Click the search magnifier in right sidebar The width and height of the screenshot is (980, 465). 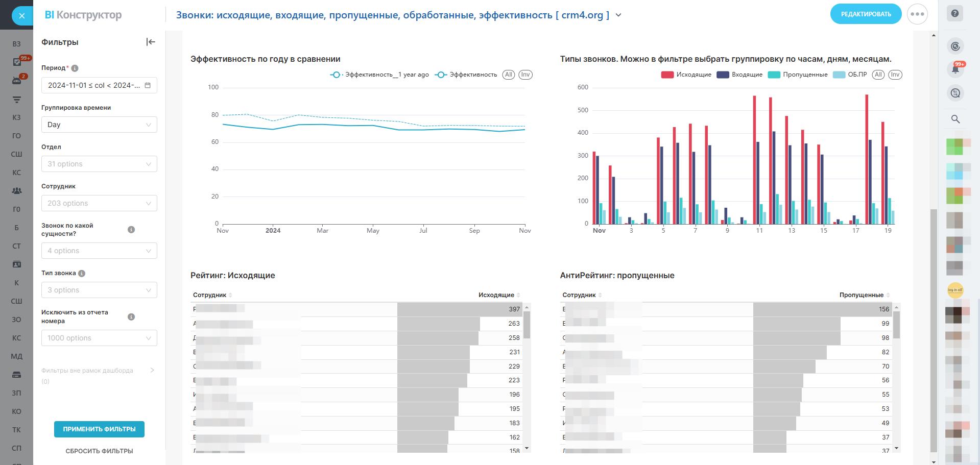pos(955,119)
